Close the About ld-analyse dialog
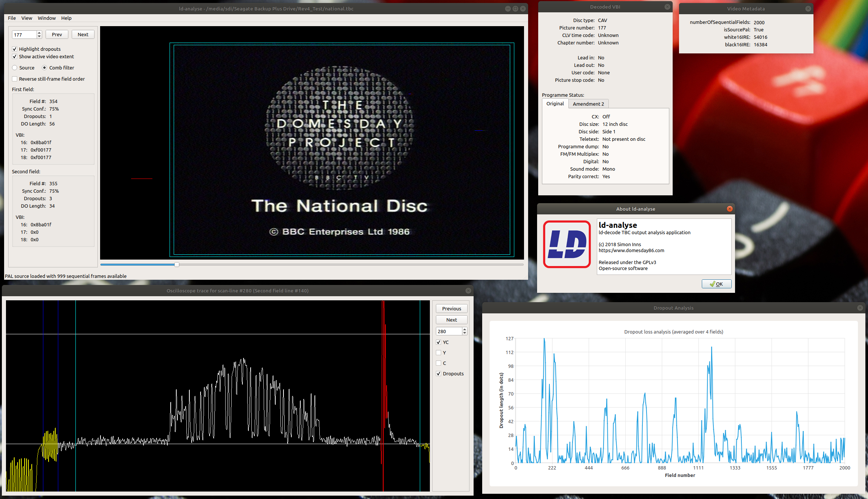This screenshot has width=868, height=499. (x=729, y=209)
